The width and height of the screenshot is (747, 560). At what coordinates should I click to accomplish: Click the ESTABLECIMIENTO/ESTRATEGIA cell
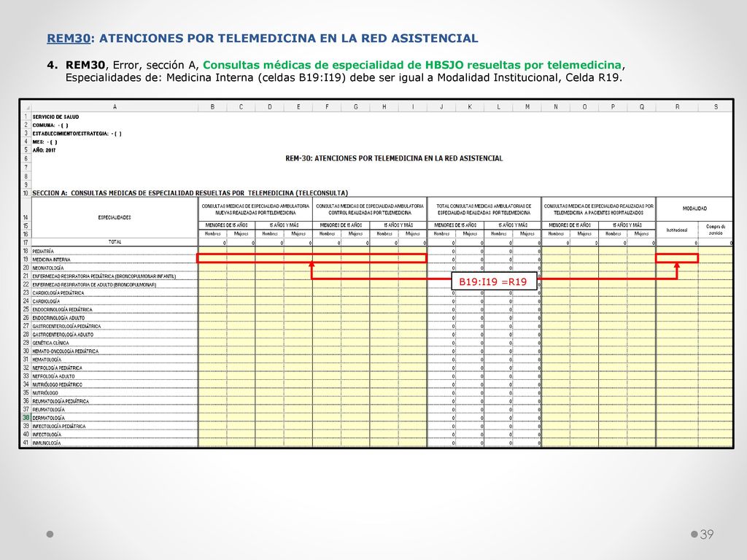(x=77, y=134)
